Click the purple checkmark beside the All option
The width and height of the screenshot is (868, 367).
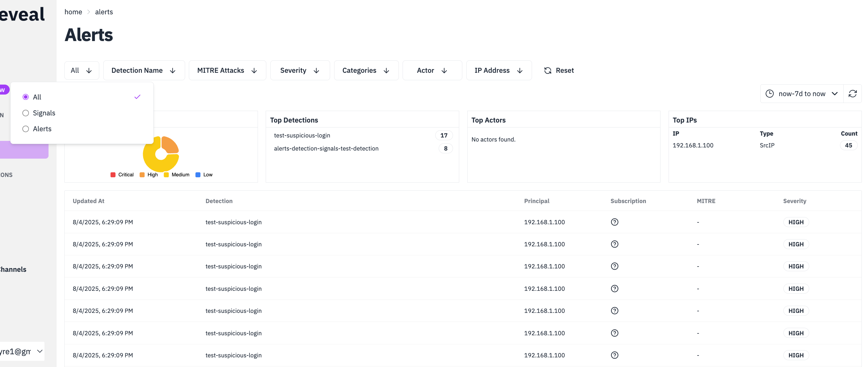(138, 97)
